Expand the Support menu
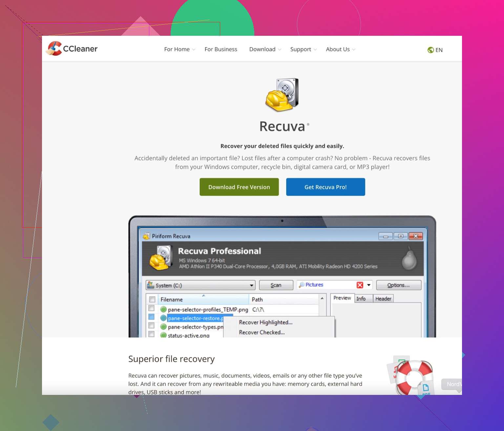Screen dimensions: 504x431 click(x=304, y=49)
